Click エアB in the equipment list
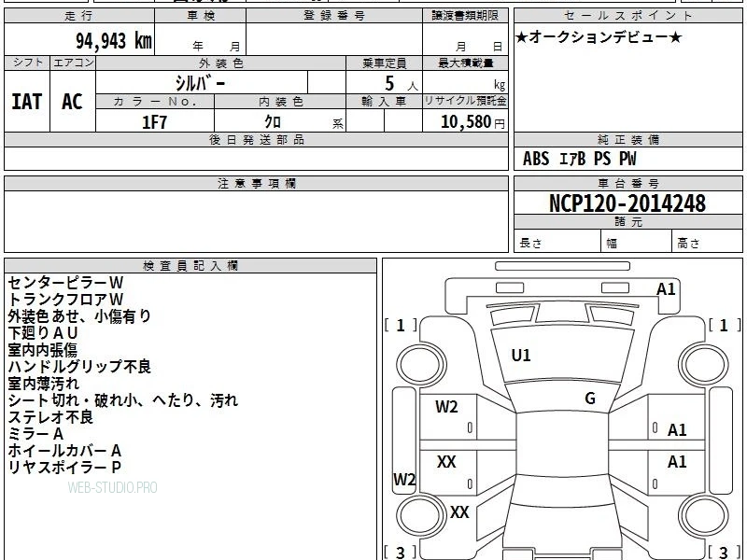 572,159
